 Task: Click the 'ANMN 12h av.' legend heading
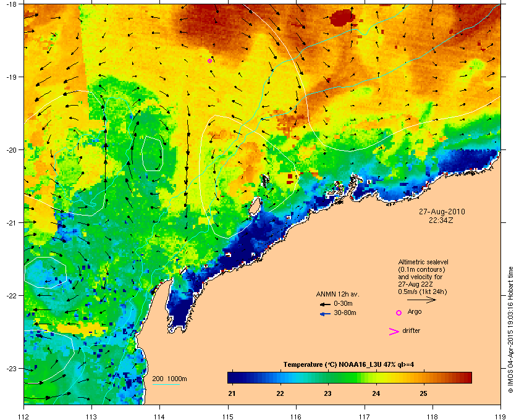tap(337, 294)
